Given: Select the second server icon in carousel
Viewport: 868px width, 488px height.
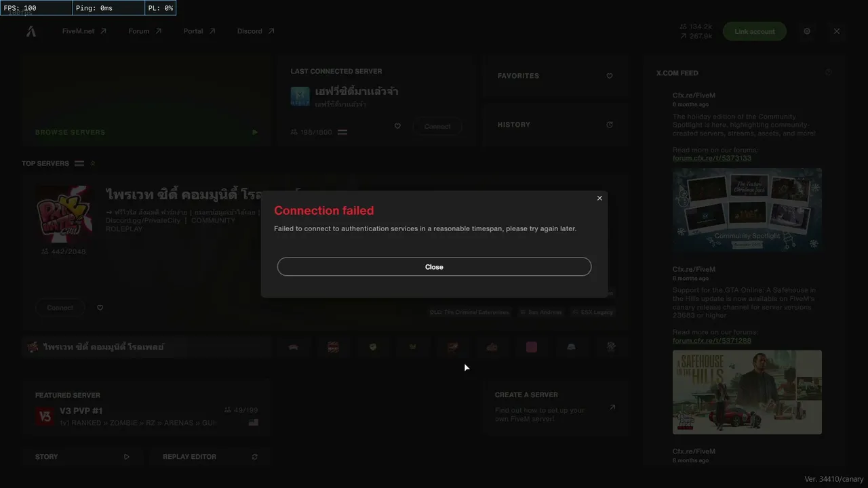Looking at the screenshot, I should pyautogui.click(x=333, y=347).
